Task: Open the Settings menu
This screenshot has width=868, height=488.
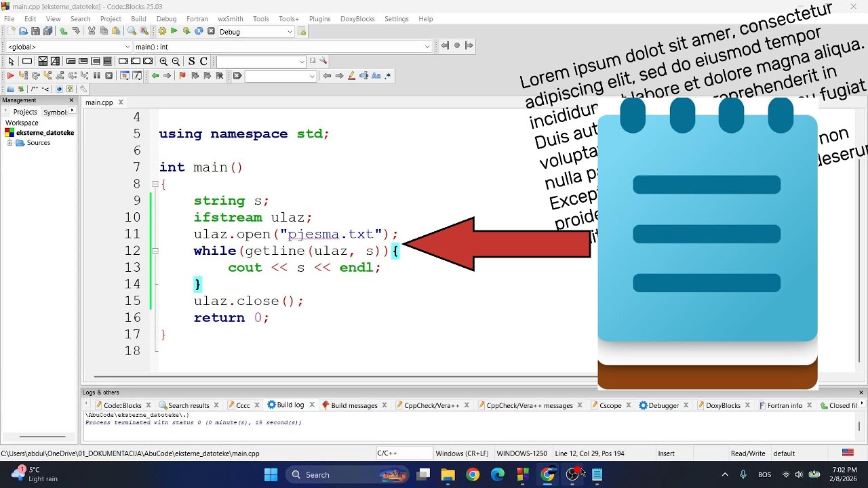Action: (397, 19)
